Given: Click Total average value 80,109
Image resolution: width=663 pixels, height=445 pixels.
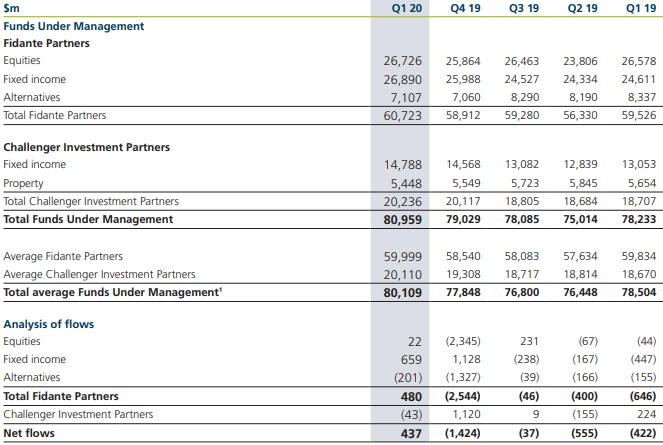Looking at the screenshot, I should click(403, 293).
